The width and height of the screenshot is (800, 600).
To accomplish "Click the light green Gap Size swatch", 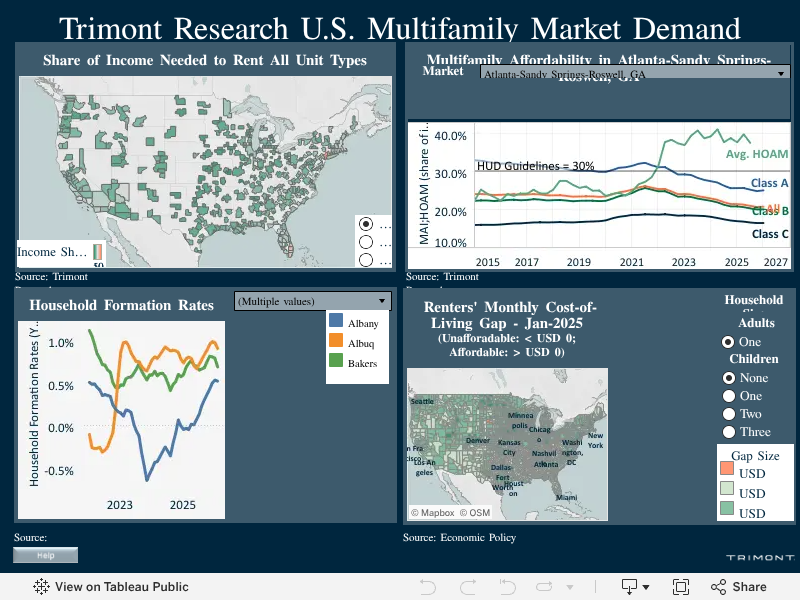I will 727,488.
